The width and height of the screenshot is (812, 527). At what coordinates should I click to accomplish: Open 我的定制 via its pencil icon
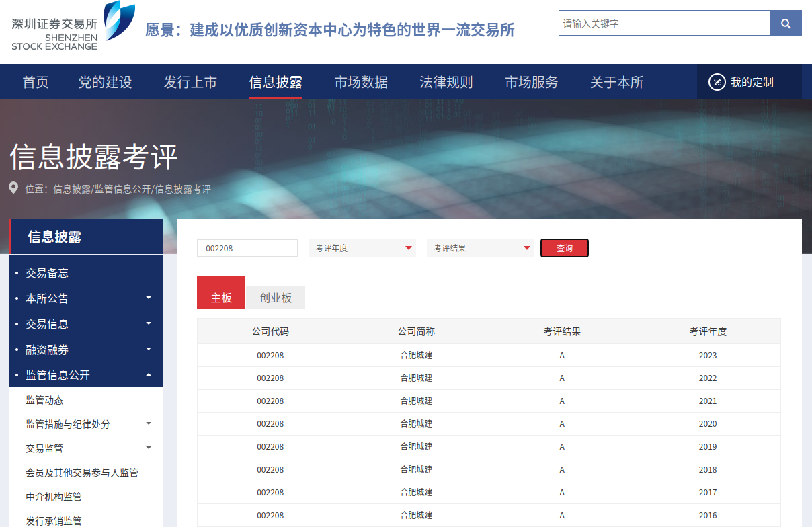point(716,81)
